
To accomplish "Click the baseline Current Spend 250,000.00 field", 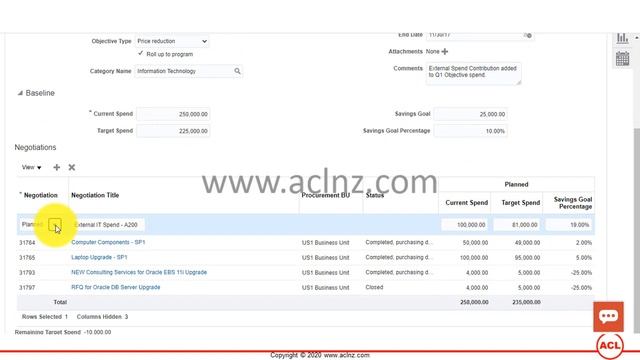I will (x=173, y=114).
